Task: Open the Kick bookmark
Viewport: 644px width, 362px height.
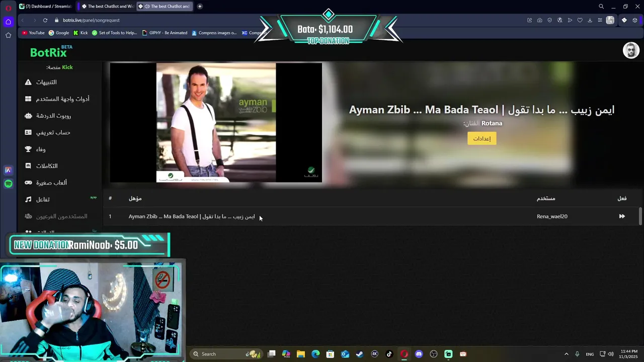Action: (80, 33)
